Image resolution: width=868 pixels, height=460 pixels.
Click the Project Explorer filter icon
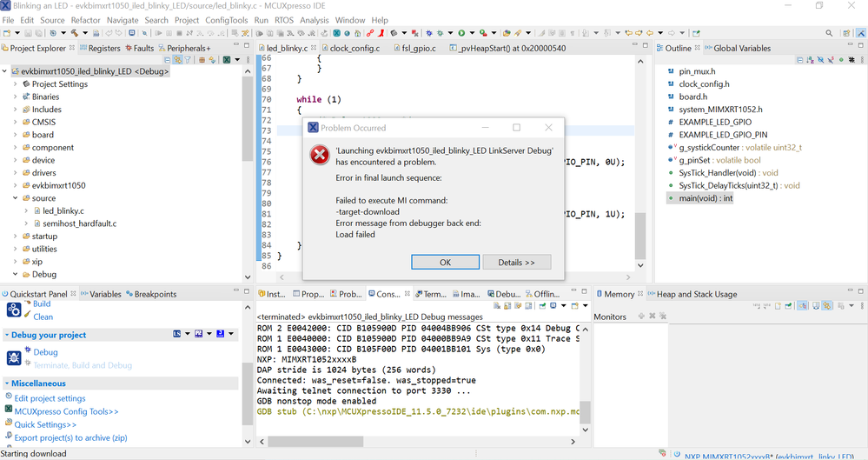click(188, 60)
